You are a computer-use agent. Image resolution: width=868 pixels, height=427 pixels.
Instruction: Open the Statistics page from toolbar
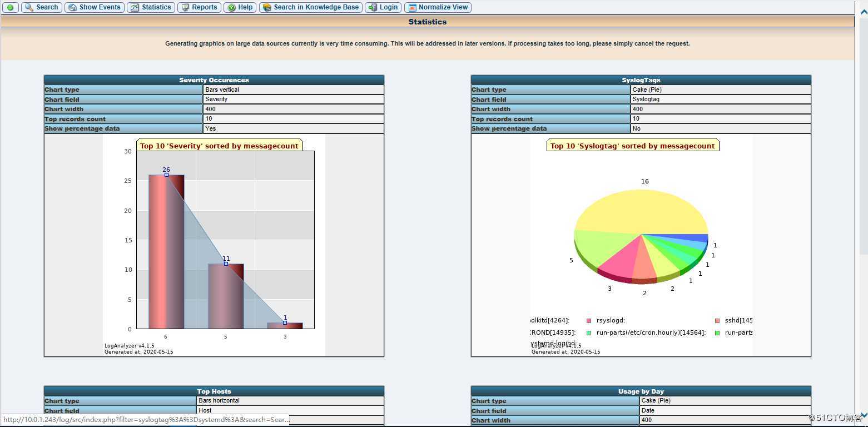[151, 7]
